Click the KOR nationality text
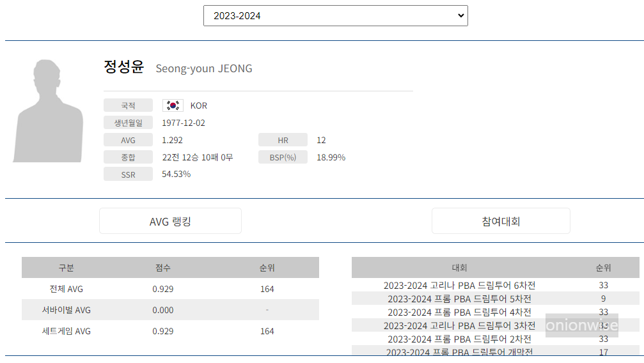This screenshot has width=644, height=363. [x=199, y=105]
